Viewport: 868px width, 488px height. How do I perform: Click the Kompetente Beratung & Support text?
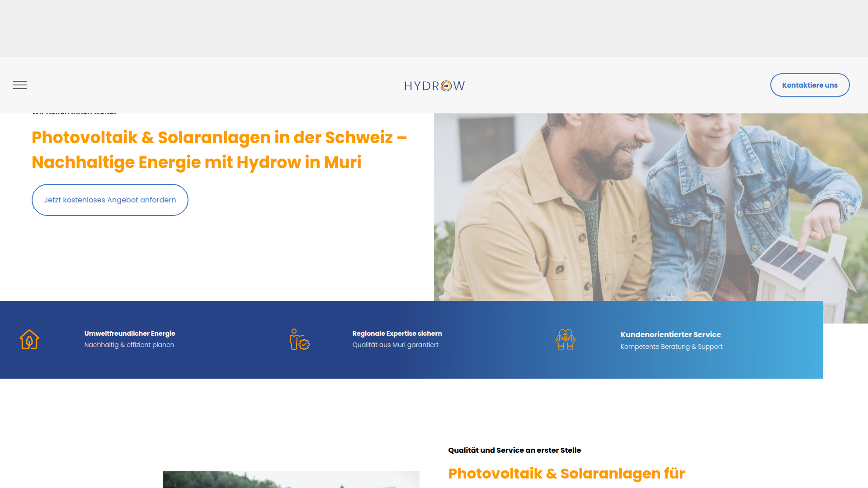coord(671,347)
